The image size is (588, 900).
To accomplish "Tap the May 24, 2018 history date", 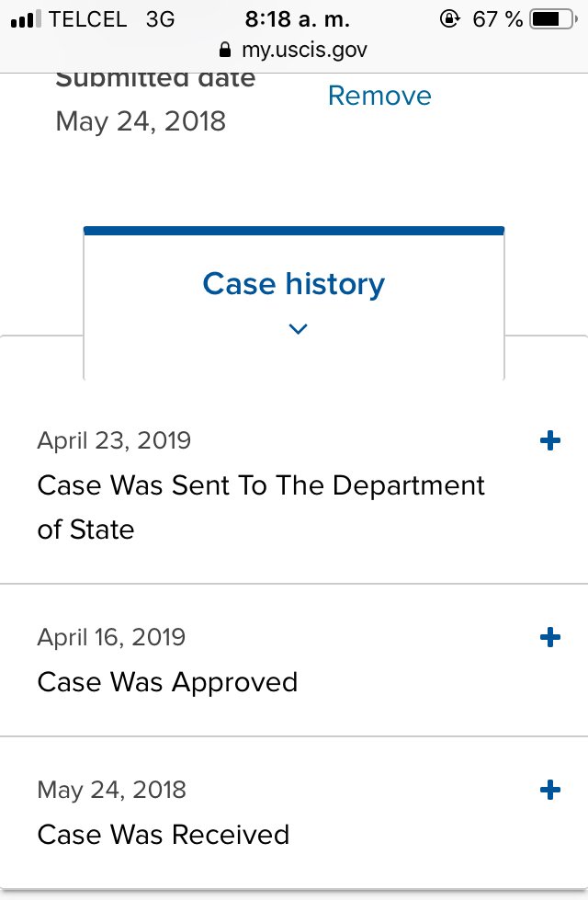I will pos(112,790).
